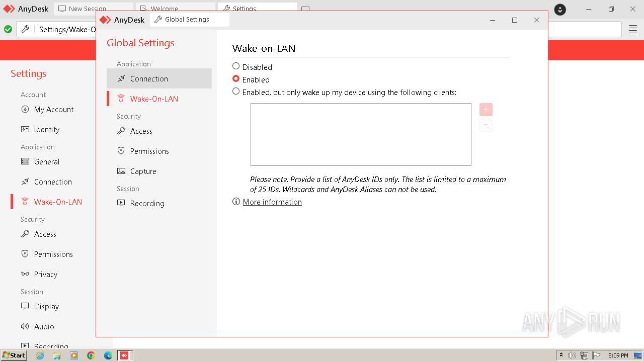Click Display monitor icon in background sidebar

point(25,306)
